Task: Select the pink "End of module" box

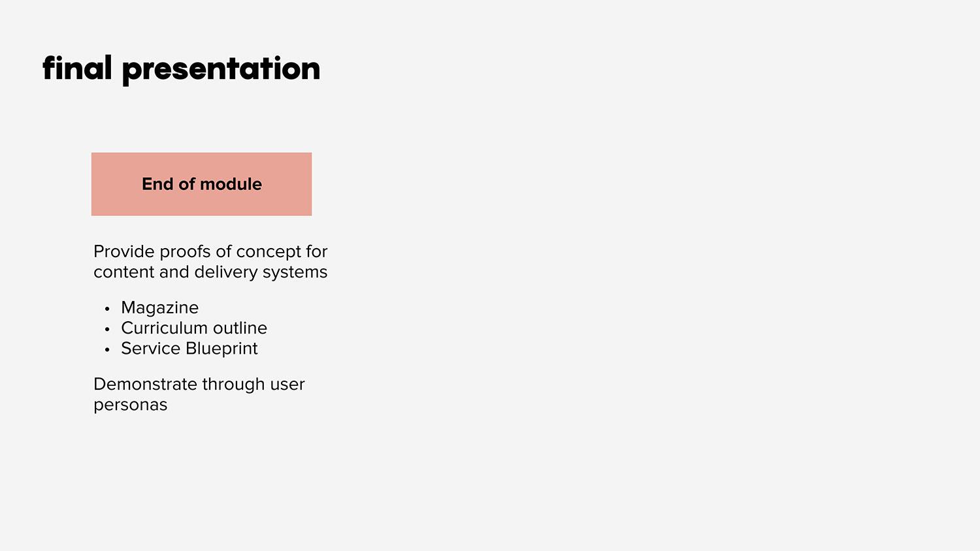Action: click(201, 184)
